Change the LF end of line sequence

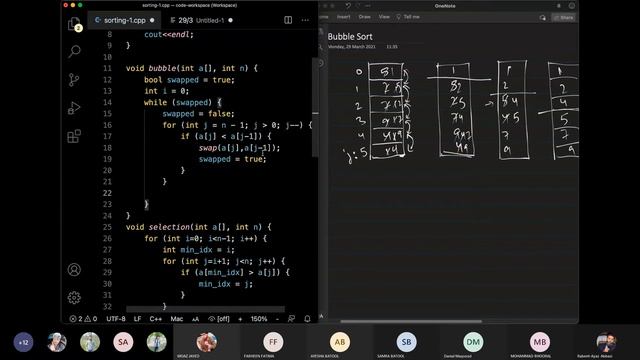138,319
